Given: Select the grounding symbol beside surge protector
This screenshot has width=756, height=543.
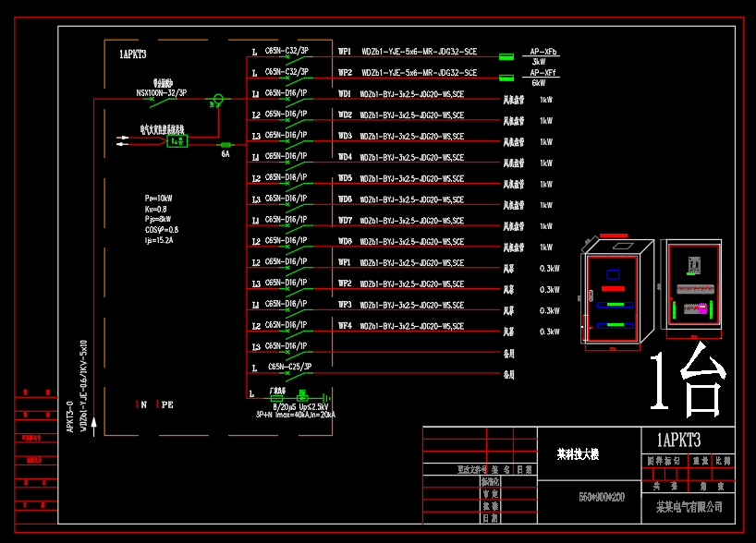Looking at the screenshot, I should pos(326,398).
